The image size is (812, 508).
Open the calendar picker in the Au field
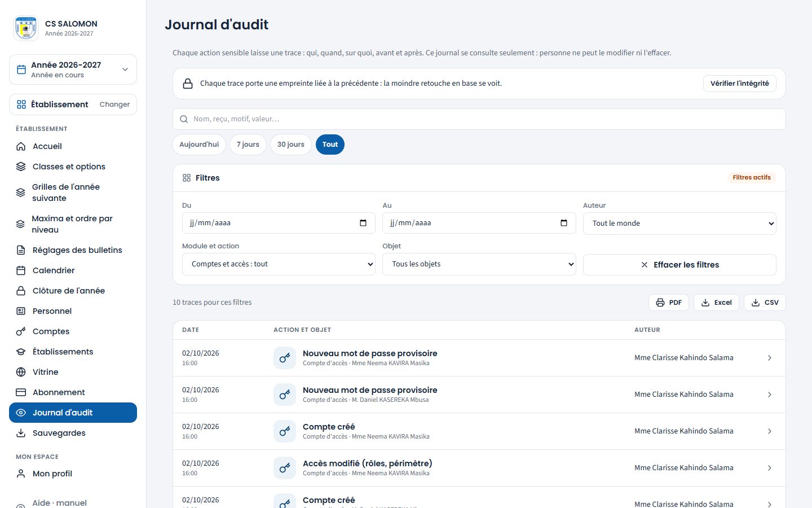point(564,223)
